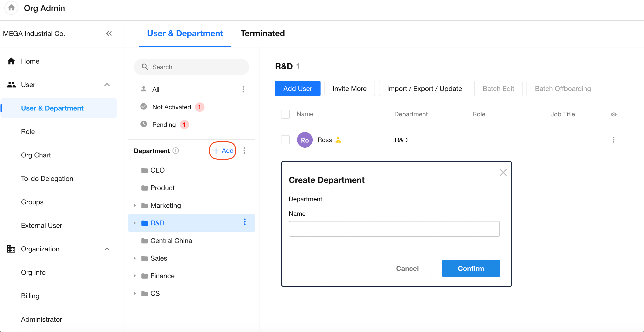
Task: Toggle the column visibility eye icon
Action: tap(613, 114)
